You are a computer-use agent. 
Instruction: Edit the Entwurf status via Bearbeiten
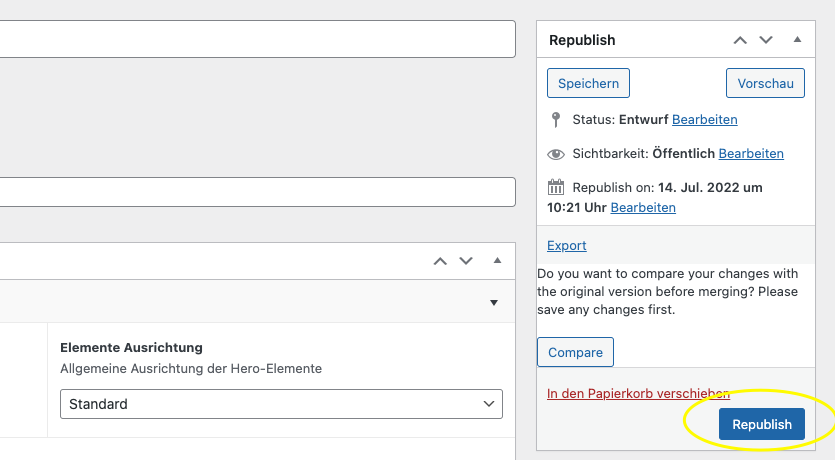click(704, 120)
